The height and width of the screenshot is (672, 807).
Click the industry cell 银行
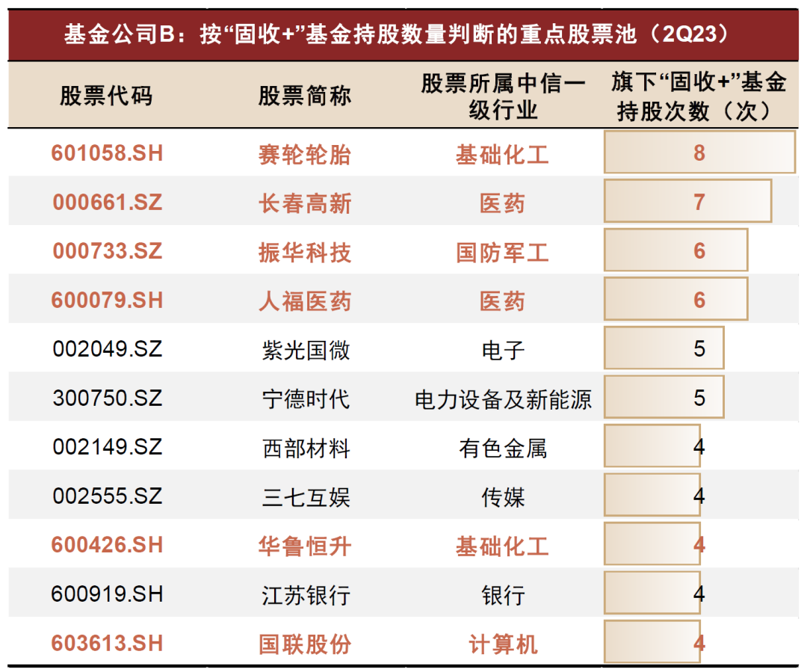click(503, 595)
